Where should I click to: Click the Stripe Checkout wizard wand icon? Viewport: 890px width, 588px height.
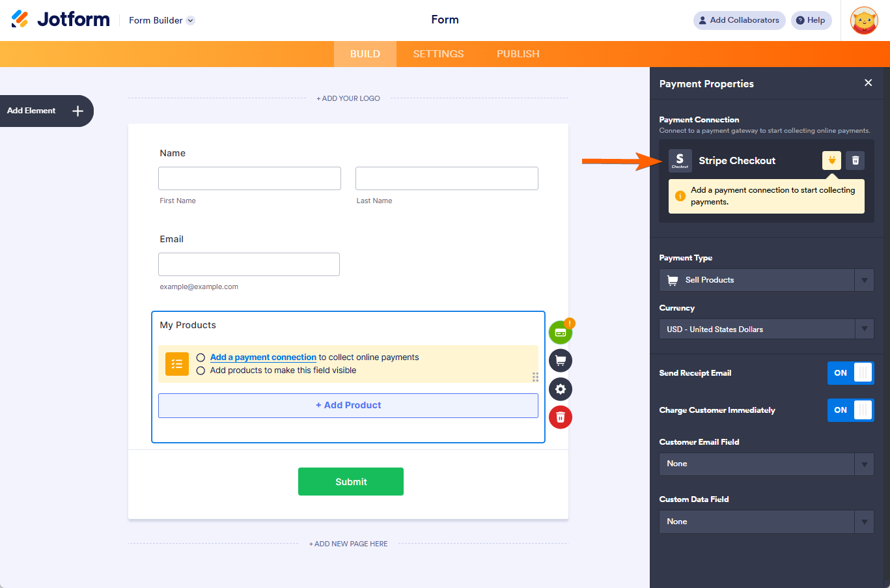831,160
